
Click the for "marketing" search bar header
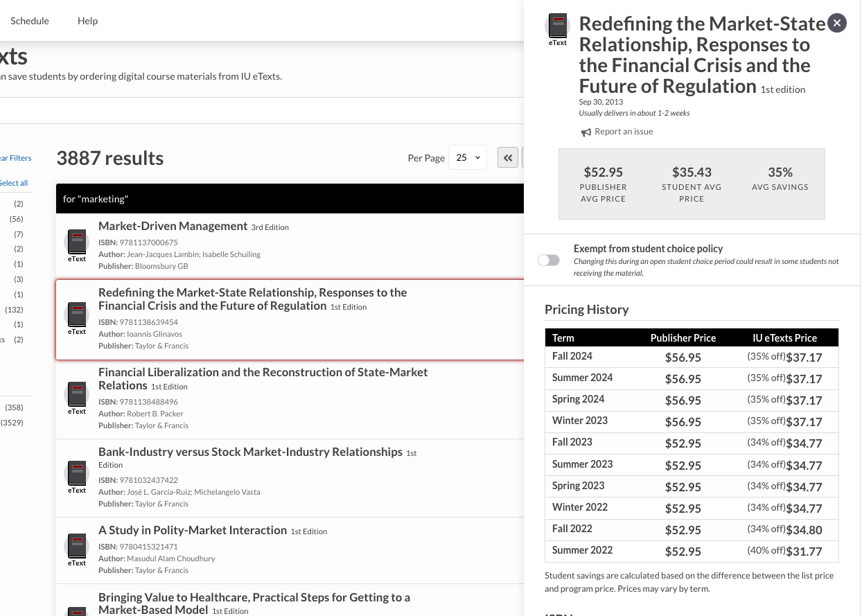290,198
